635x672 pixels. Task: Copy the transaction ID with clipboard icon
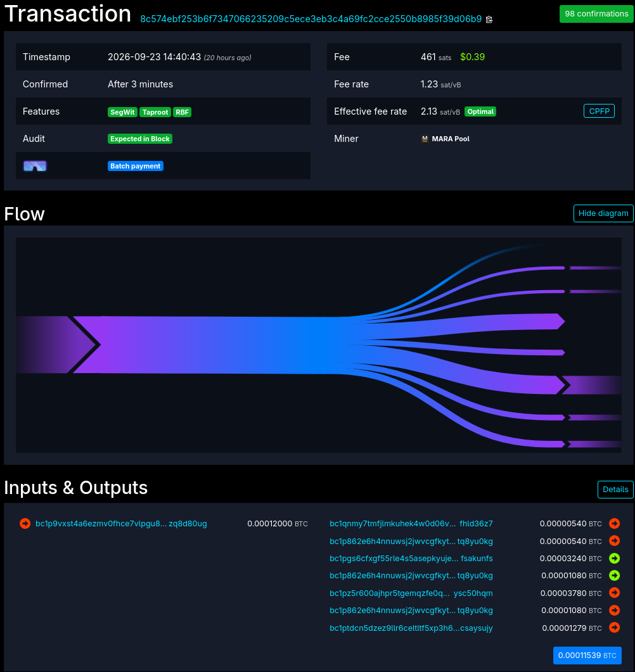click(x=489, y=19)
